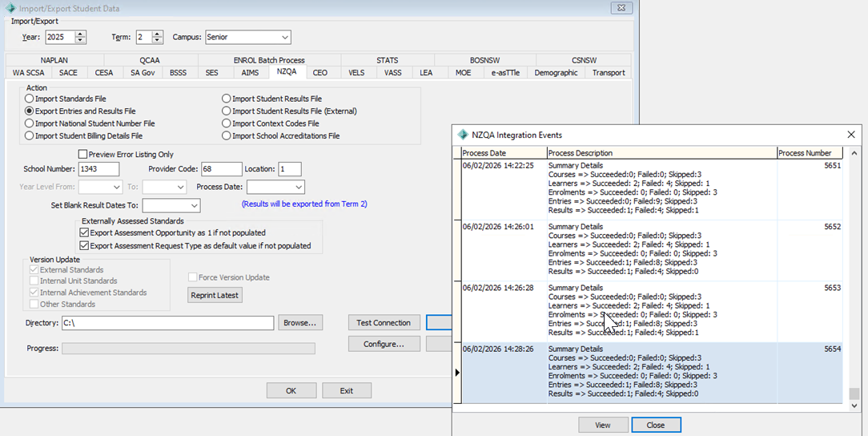Click the Process Date column header
Viewport: 868px width, 436px height.
tap(504, 153)
